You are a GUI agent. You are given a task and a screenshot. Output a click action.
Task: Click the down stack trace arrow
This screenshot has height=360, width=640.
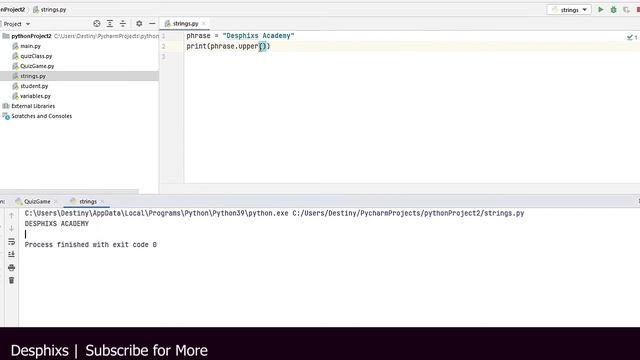point(11,228)
